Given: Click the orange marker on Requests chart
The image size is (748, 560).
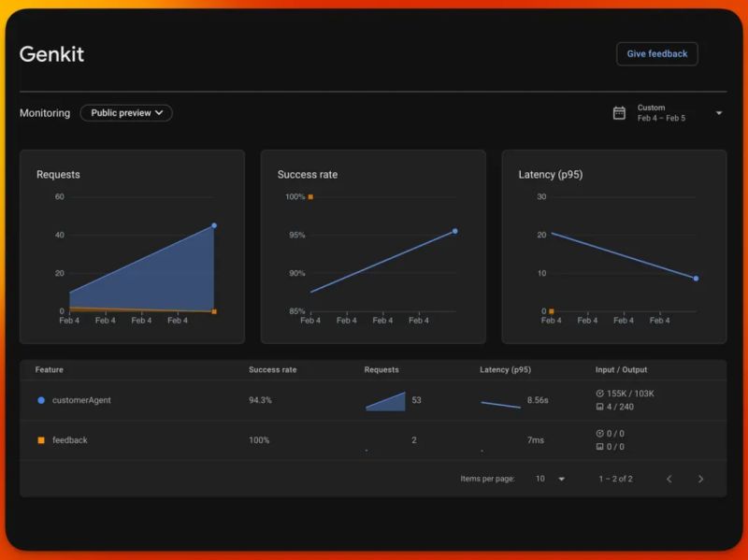Looking at the screenshot, I should (x=214, y=311).
